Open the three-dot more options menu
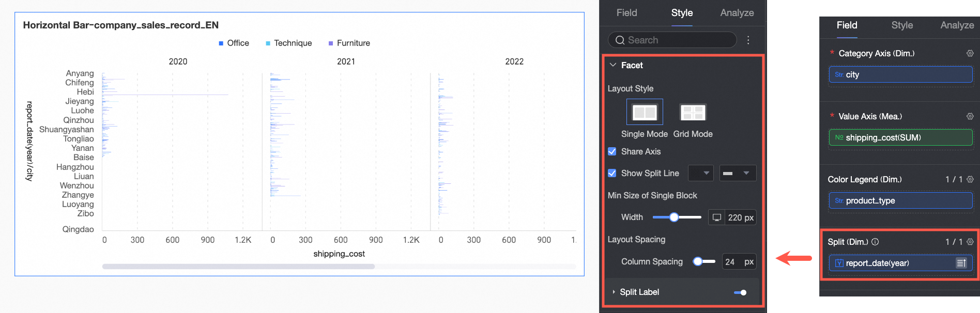The width and height of the screenshot is (980, 313). [748, 40]
